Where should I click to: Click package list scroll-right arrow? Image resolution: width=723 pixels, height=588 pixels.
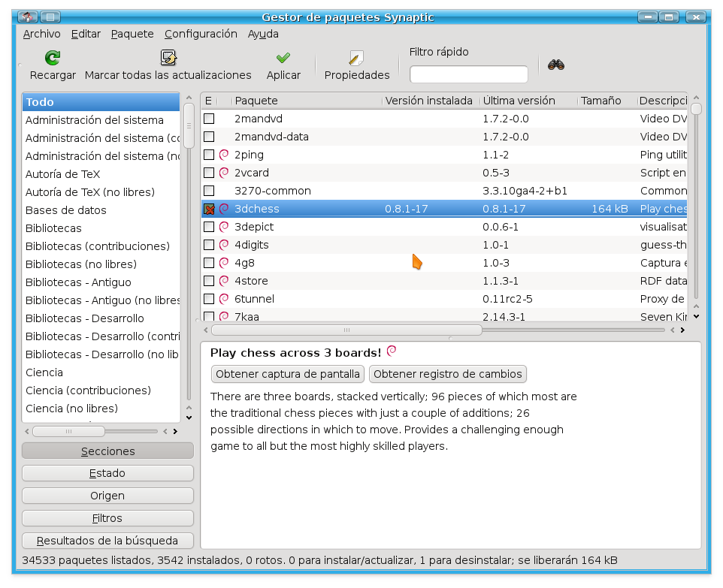tap(682, 330)
